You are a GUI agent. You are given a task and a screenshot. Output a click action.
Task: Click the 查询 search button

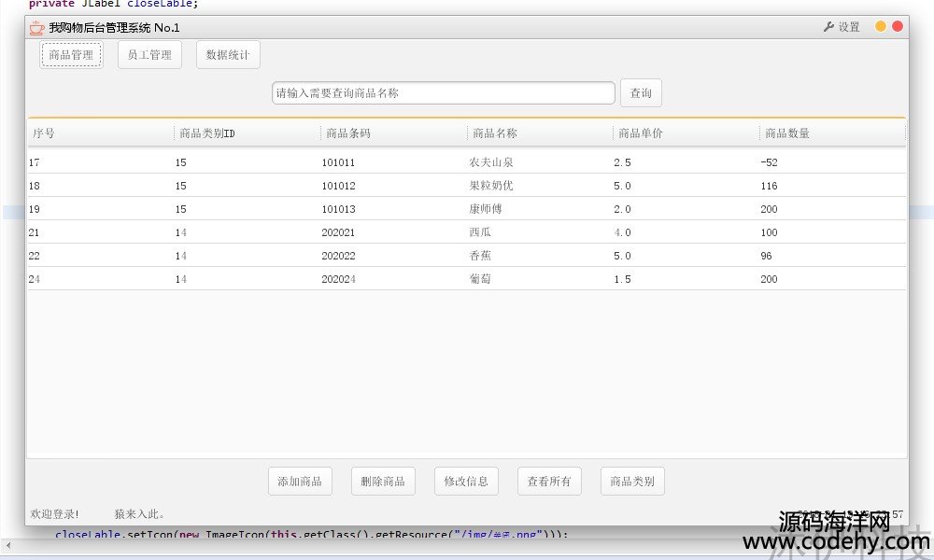(641, 92)
